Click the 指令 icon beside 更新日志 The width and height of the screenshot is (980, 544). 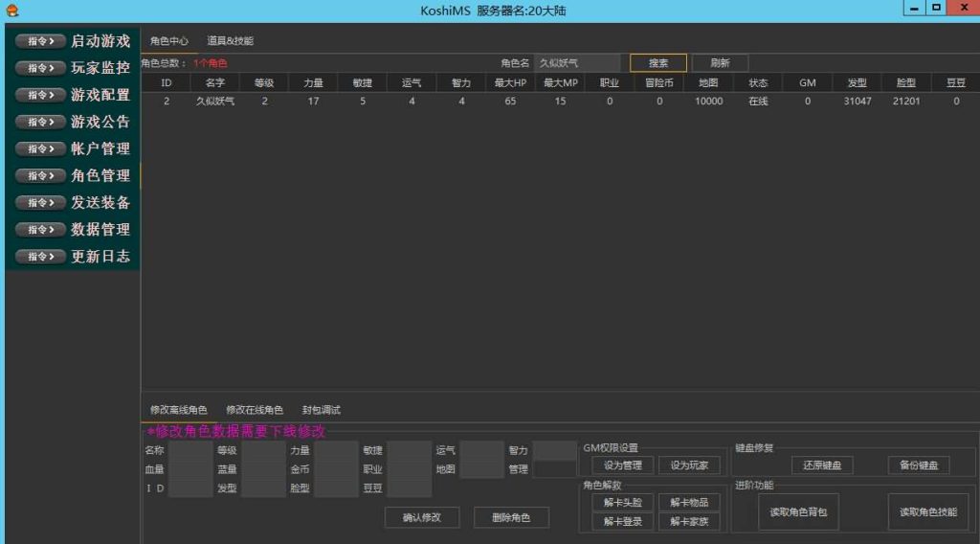point(41,256)
